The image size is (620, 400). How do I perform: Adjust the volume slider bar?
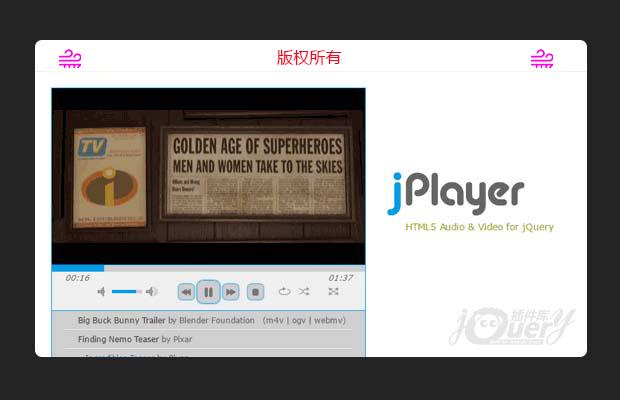pyautogui.click(x=127, y=292)
